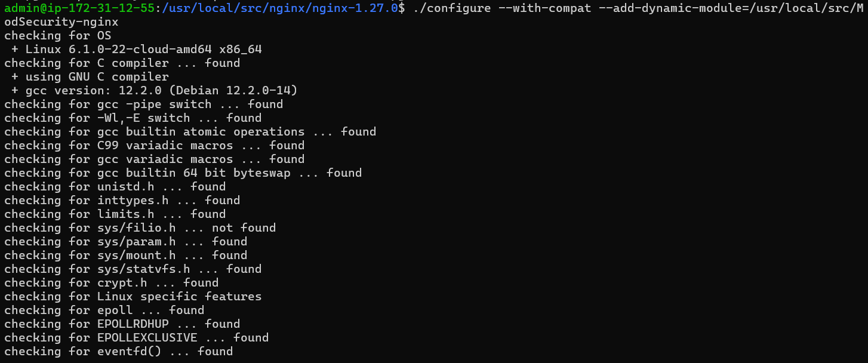Click the eventfd() check line
Viewport: 868px width, 363px height.
coord(118,352)
